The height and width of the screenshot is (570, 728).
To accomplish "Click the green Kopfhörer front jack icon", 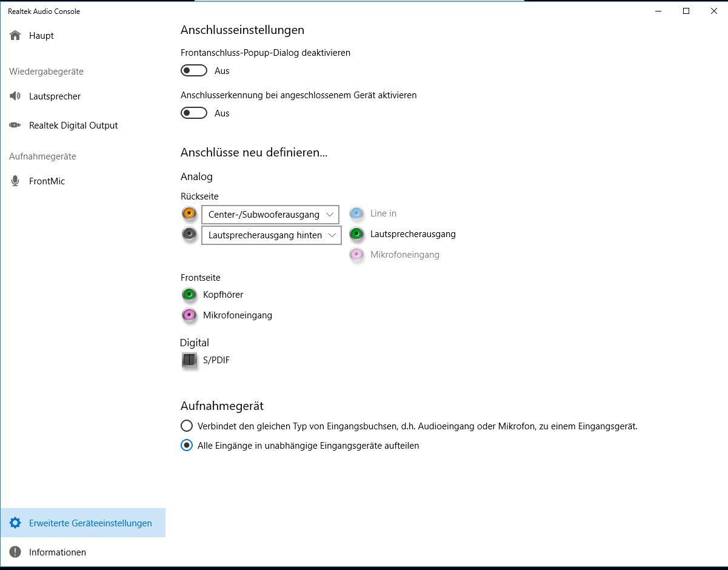I will click(189, 295).
